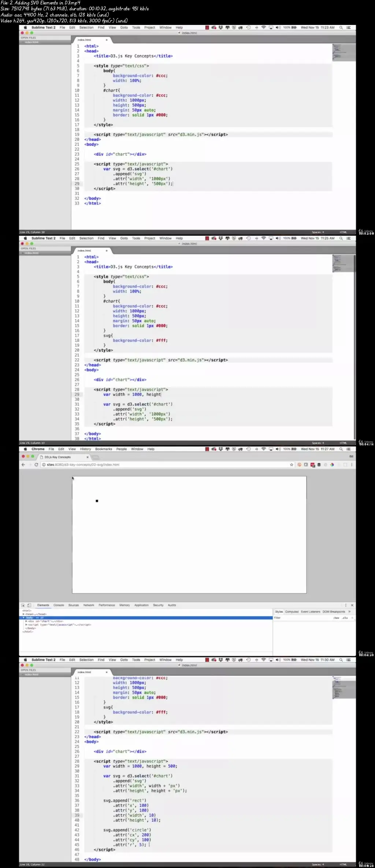Click the Filter field in the Styles pane
This screenshot has width=375, height=868.
[x=302, y=618]
